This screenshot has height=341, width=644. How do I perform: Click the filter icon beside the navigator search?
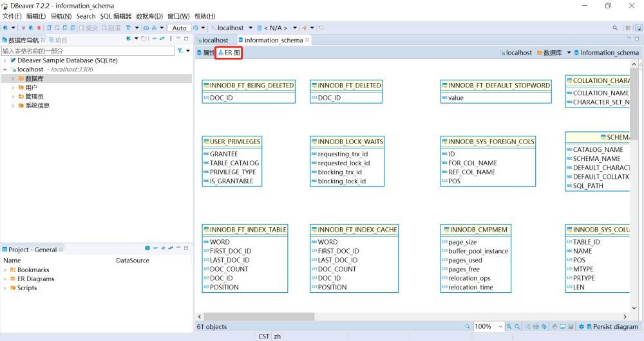click(180, 50)
